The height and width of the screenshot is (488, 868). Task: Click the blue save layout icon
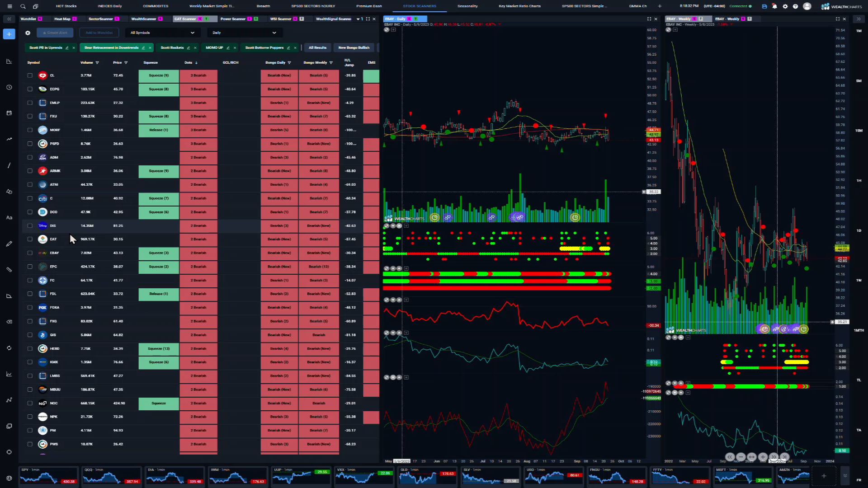764,6
